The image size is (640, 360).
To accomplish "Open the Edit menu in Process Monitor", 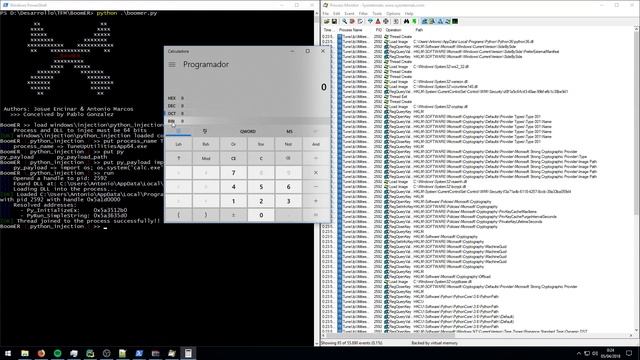I will (x=337, y=13).
